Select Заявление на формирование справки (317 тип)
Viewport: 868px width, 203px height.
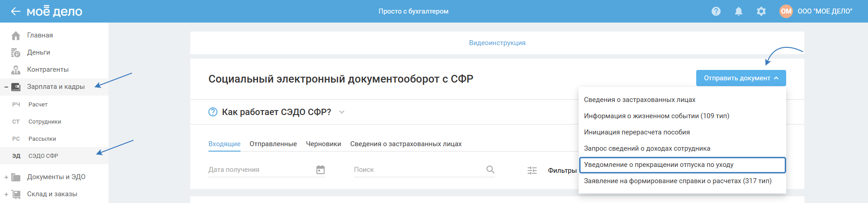click(682, 181)
